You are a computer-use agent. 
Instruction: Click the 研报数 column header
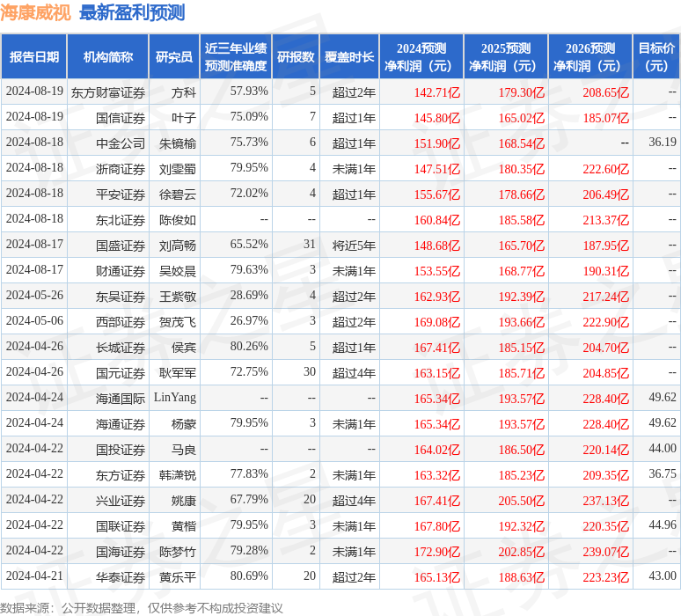pos(296,57)
